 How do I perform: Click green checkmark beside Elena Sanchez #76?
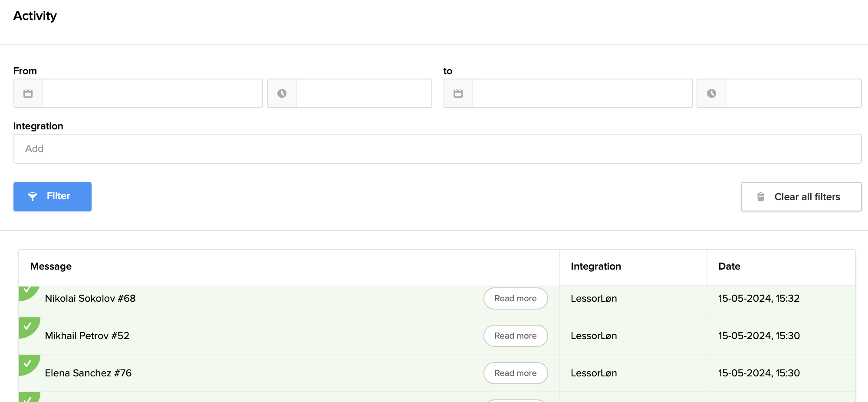(x=28, y=363)
